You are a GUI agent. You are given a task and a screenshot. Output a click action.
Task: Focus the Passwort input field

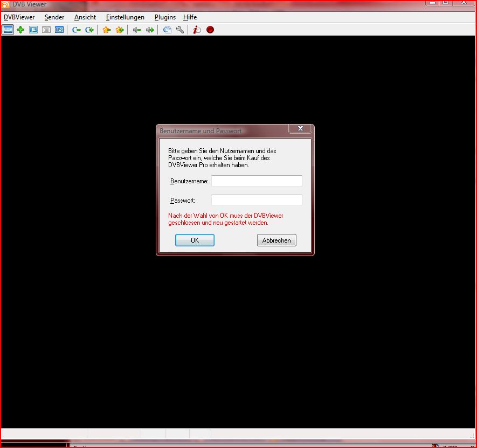[257, 200]
